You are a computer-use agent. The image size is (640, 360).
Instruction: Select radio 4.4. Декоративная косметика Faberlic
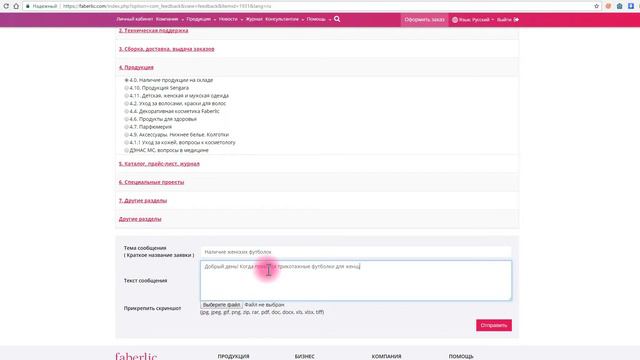127,111
